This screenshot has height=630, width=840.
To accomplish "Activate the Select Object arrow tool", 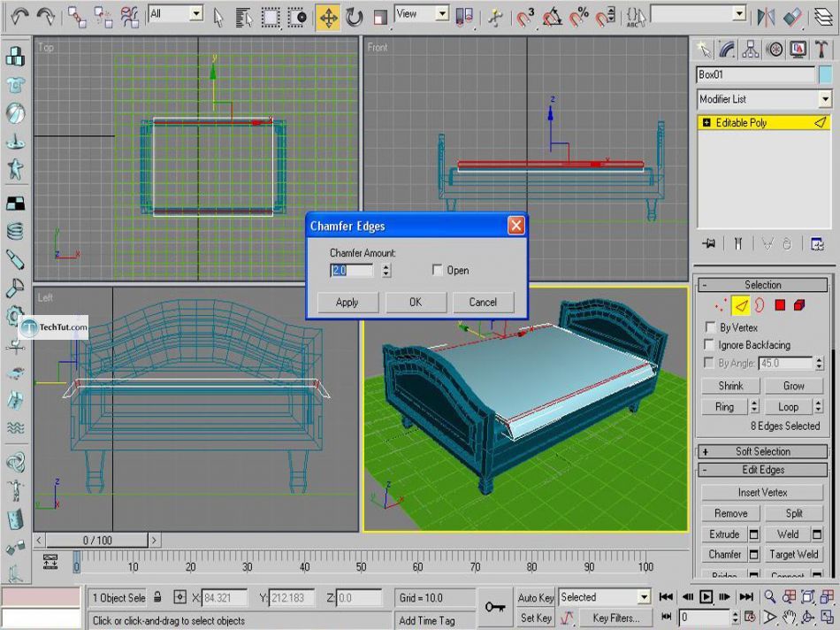I will (x=218, y=18).
